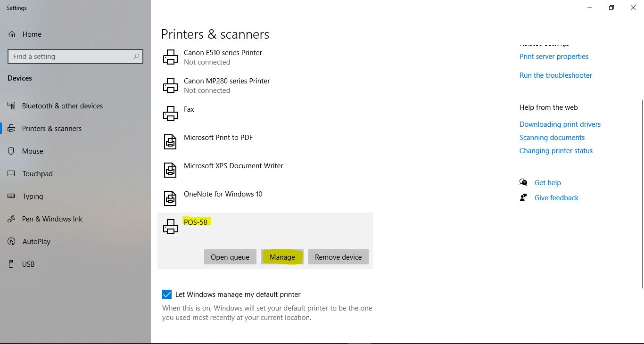Click the Find a setting search field
The width and height of the screenshot is (644, 344).
point(75,57)
